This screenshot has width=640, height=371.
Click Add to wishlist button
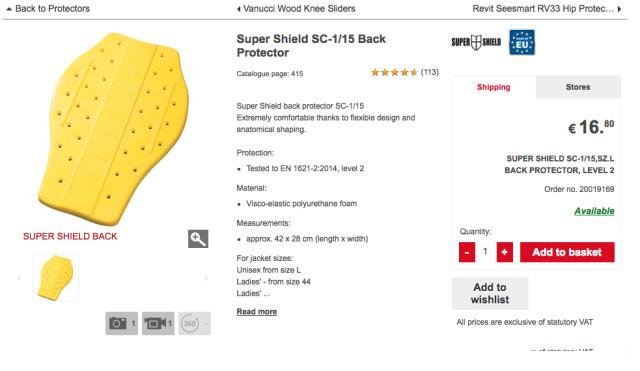[x=490, y=293]
